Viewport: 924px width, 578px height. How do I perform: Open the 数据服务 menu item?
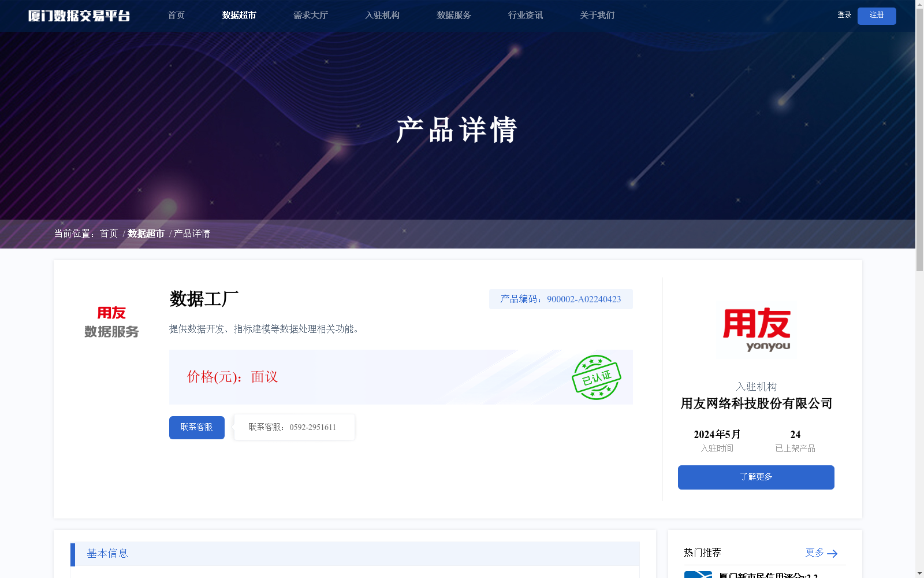tap(454, 16)
